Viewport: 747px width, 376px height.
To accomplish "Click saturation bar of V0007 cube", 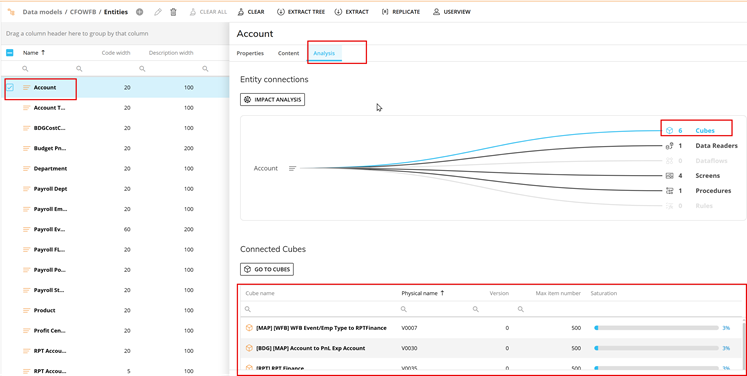I will tap(656, 328).
